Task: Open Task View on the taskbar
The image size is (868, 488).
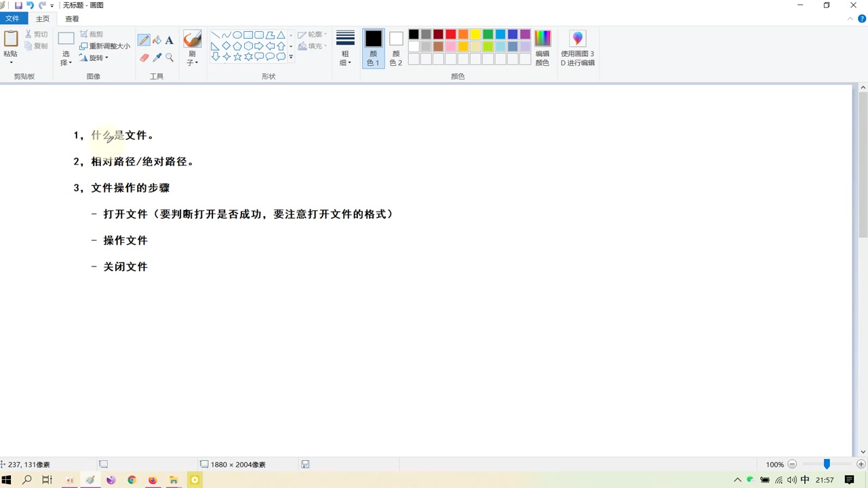Action: coord(47,480)
